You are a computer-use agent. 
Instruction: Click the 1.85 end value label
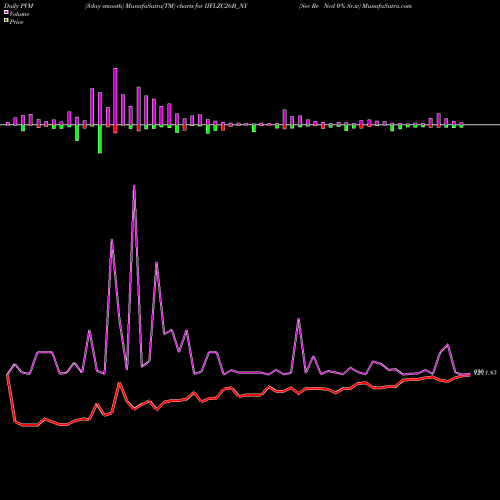coord(491,373)
